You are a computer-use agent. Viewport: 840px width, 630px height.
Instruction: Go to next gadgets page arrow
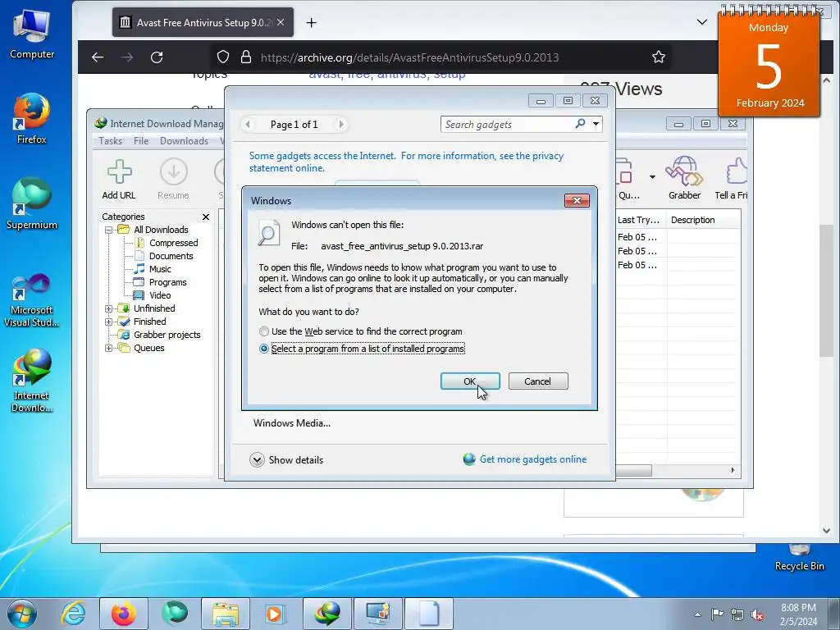click(340, 125)
